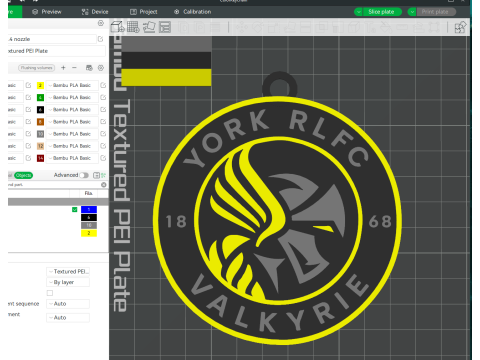Open the Textured PEI bed type dropdown
Image resolution: width=480 pixels, height=360 pixels.
(68, 272)
